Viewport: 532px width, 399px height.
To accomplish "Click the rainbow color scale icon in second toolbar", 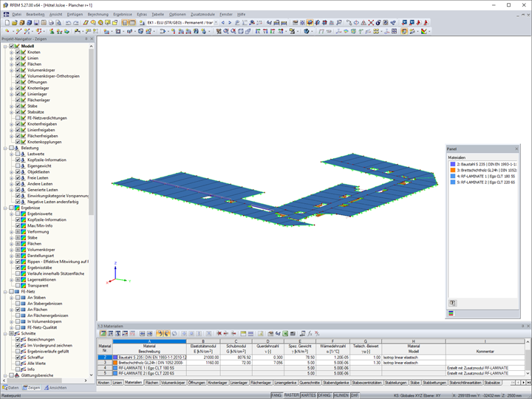I will 424,31.
